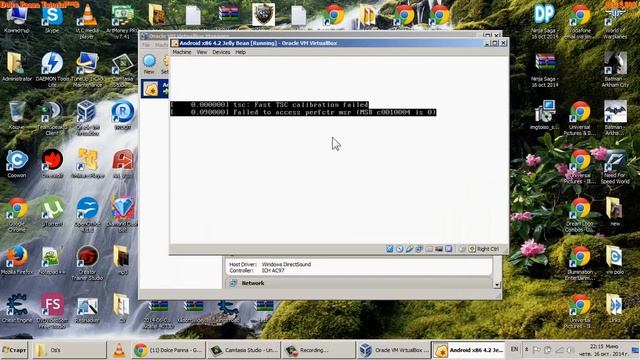Screen dimensions: 640x360
Task: Switch to the Recording taskbar button
Action: pos(318,350)
